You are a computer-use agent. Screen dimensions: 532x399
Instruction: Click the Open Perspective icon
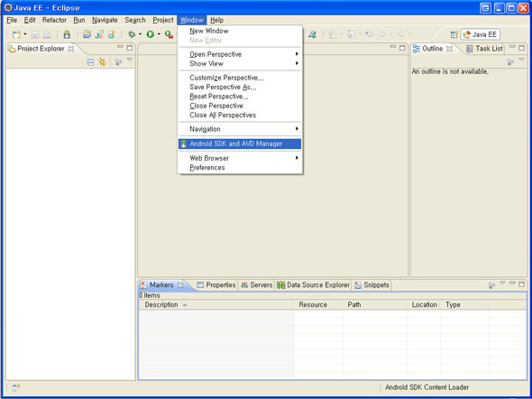point(454,34)
